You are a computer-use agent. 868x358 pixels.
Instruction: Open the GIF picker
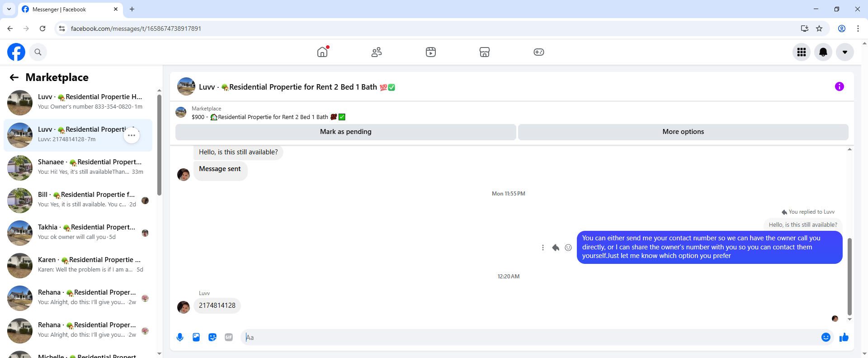pyautogui.click(x=229, y=337)
